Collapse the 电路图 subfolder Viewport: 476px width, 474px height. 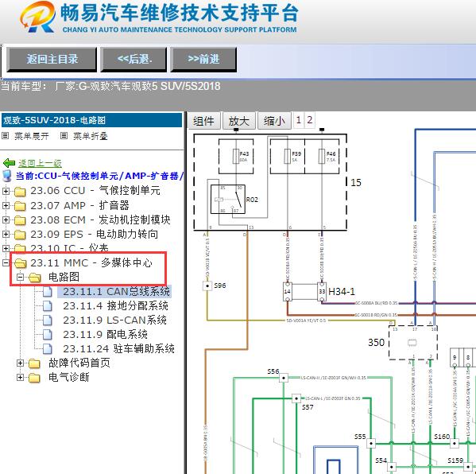(20, 277)
